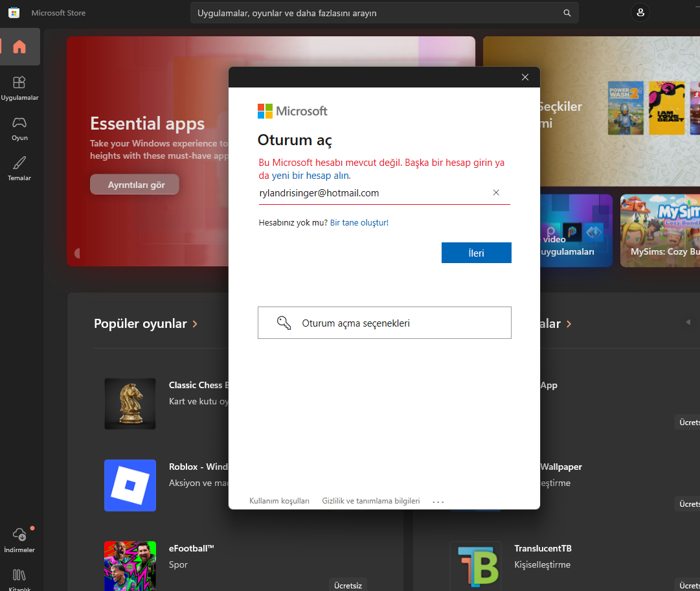Open Power Wash Simulator 2 cover
Viewport: 700px width, 591px height.
626,108
